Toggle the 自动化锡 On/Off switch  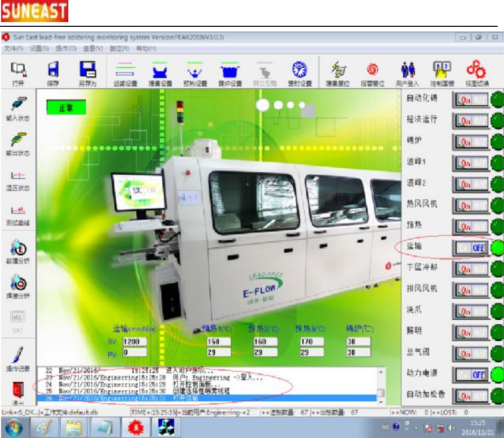pyautogui.click(x=471, y=100)
